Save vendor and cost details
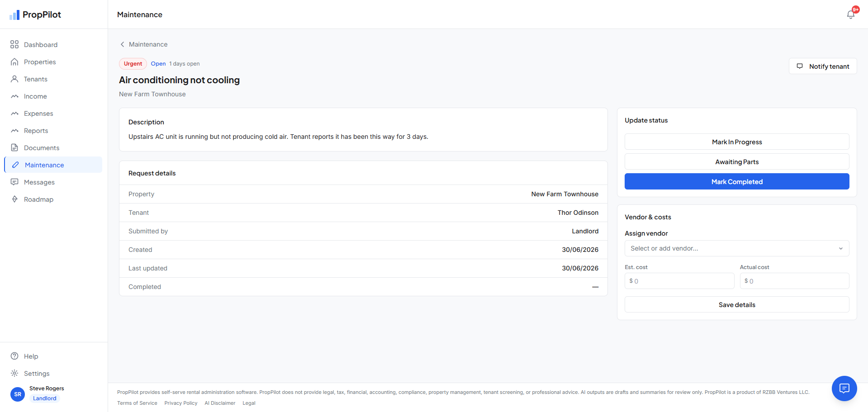Screen dimensions: 868x412 (737, 304)
